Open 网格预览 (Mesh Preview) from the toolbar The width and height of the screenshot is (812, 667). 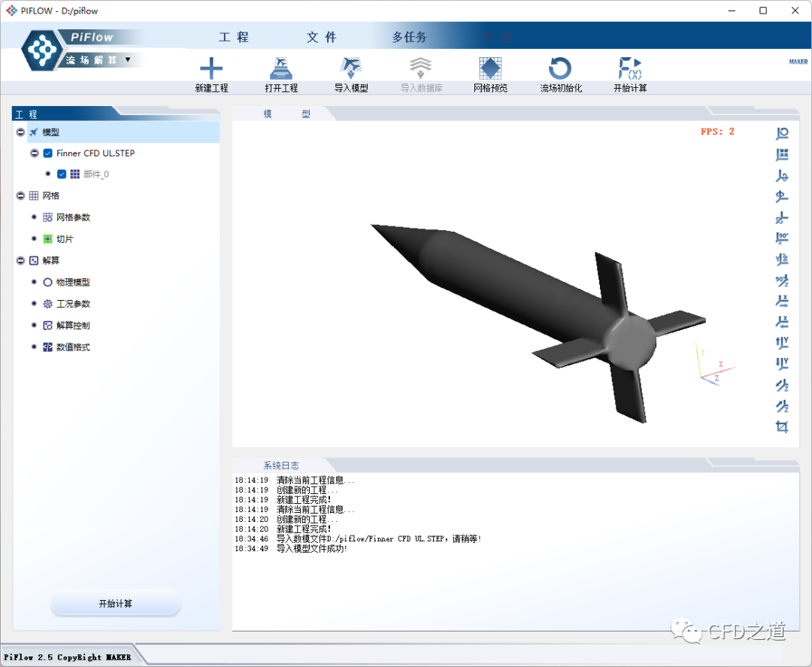click(x=490, y=69)
